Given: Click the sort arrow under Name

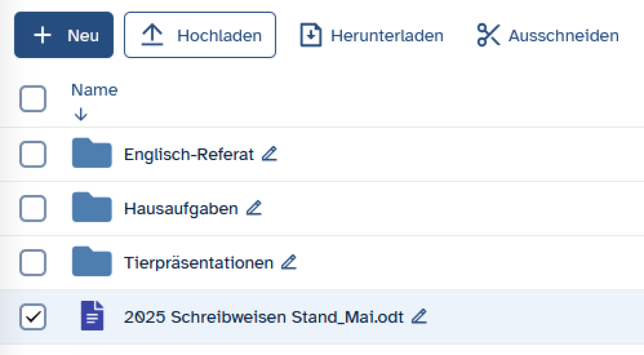Looking at the screenshot, I should click(80, 114).
